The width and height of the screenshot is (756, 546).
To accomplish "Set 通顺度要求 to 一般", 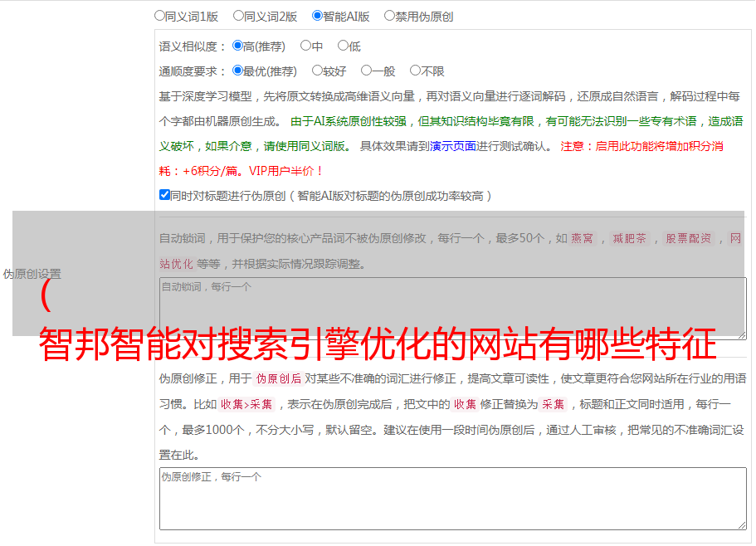I will (x=367, y=71).
